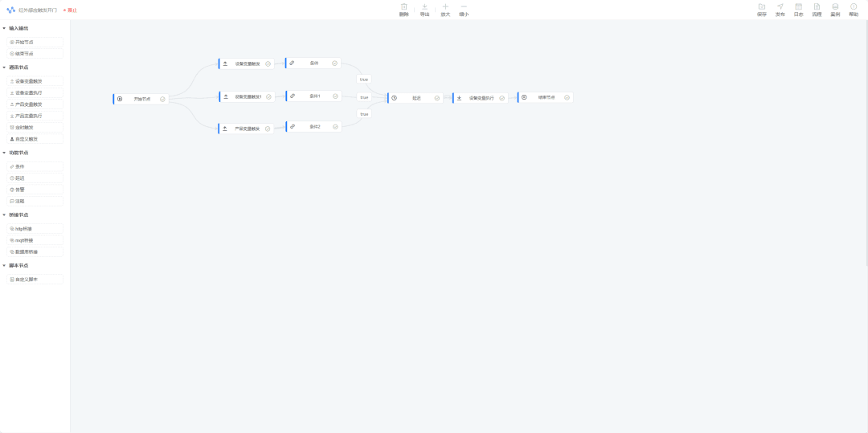
Task: Select 结束节点 in the sidebar palette
Action: click(x=35, y=54)
